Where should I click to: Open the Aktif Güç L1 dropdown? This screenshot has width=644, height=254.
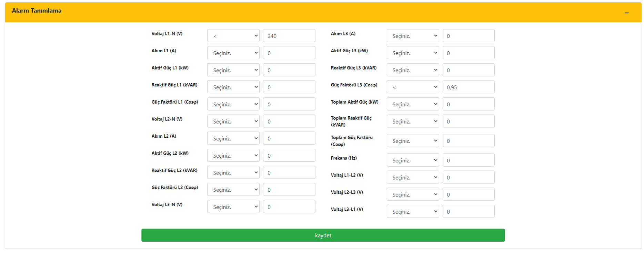(x=233, y=70)
